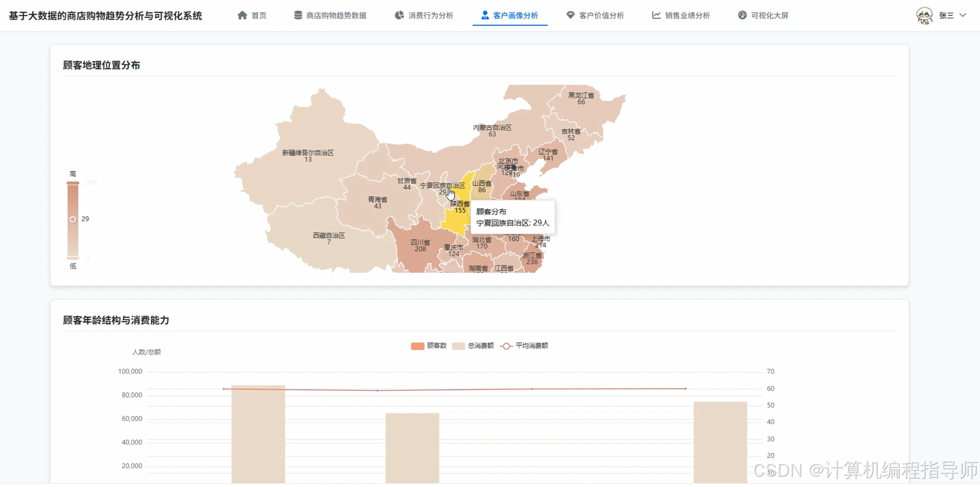Select highlighted 陕西省 on the map
Screen dimensions: 980x487
pos(460,207)
